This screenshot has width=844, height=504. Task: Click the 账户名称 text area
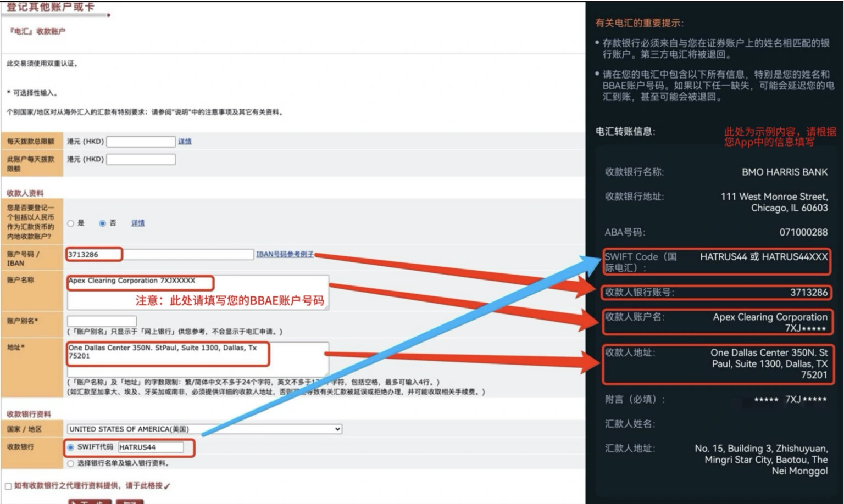click(198, 292)
